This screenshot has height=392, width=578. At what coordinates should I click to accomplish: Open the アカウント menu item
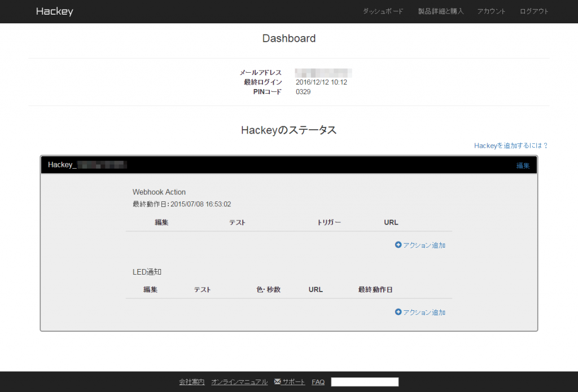pyautogui.click(x=491, y=11)
